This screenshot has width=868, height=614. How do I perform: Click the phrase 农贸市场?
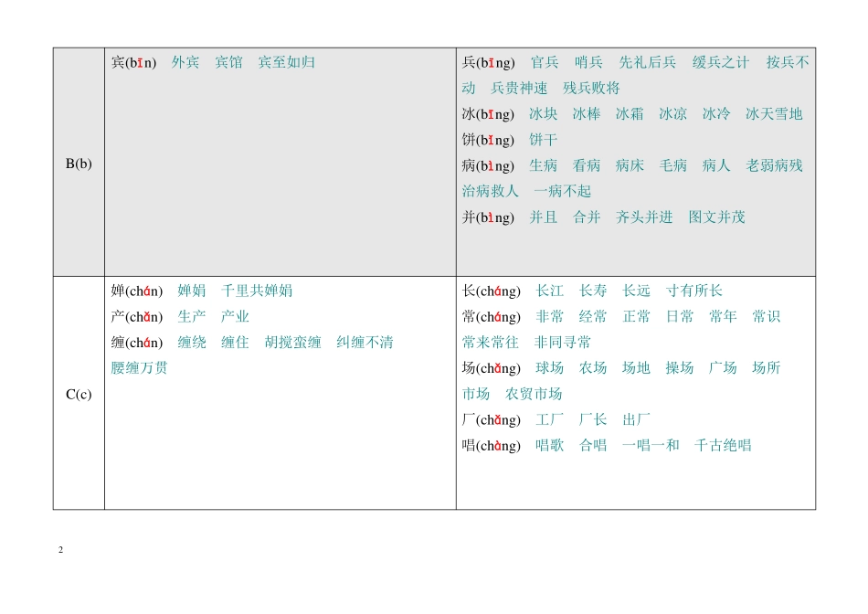(x=534, y=394)
